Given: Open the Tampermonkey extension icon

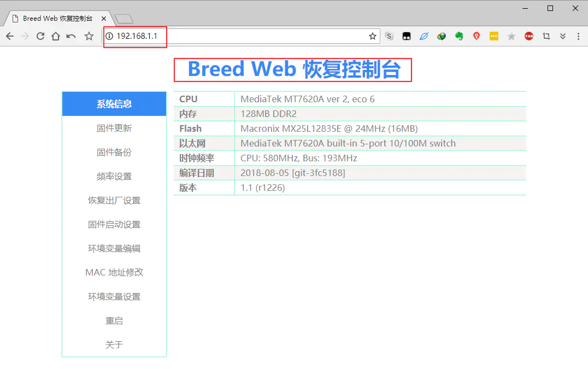Looking at the screenshot, I should [x=407, y=36].
